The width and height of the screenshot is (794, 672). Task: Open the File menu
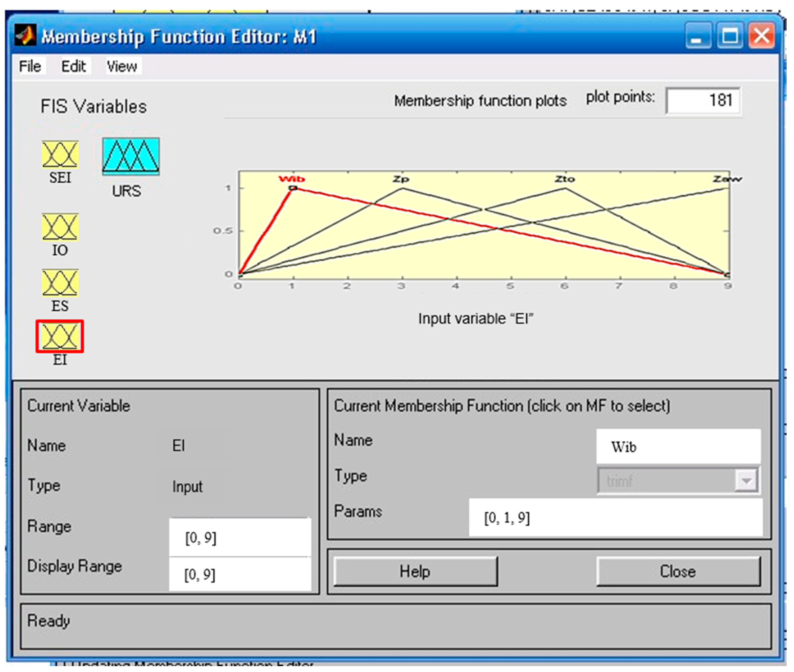pyautogui.click(x=30, y=66)
